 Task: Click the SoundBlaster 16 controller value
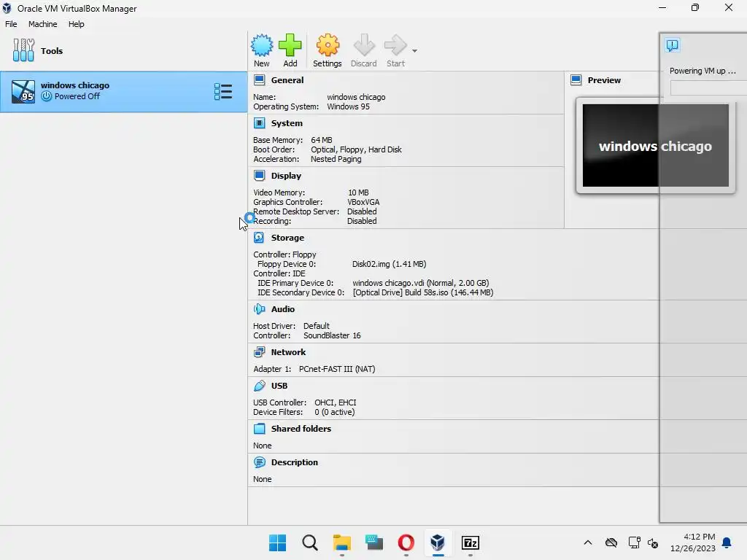pos(332,335)
